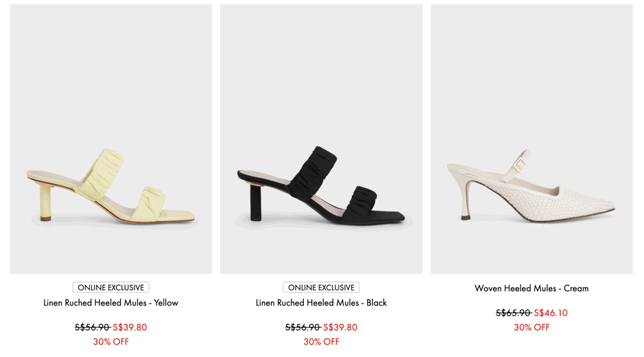Click 30% OFF label under yellow mules
Image resolution: width=644 pixels, height=357 pixels.
(111, 342)
